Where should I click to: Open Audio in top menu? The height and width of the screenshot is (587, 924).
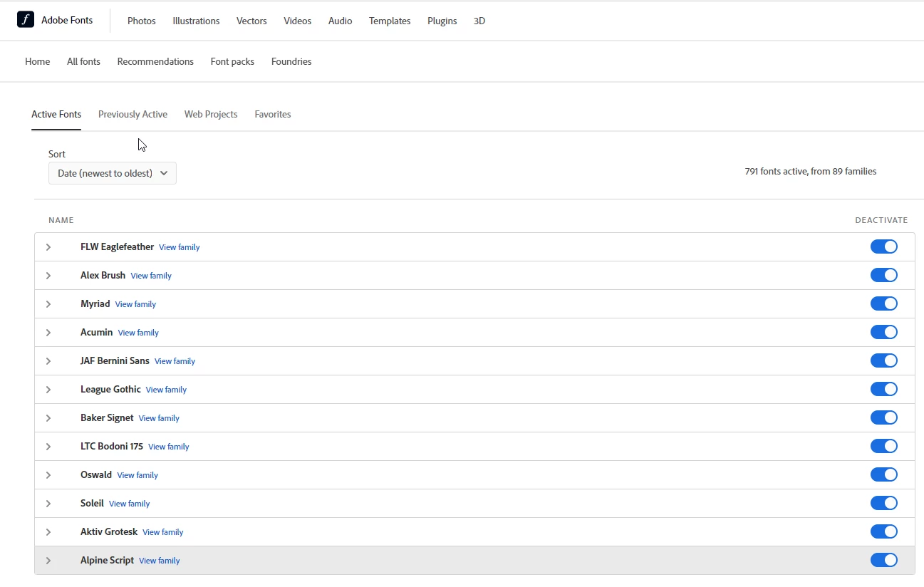pyautogui.click(x=340, y=21)
